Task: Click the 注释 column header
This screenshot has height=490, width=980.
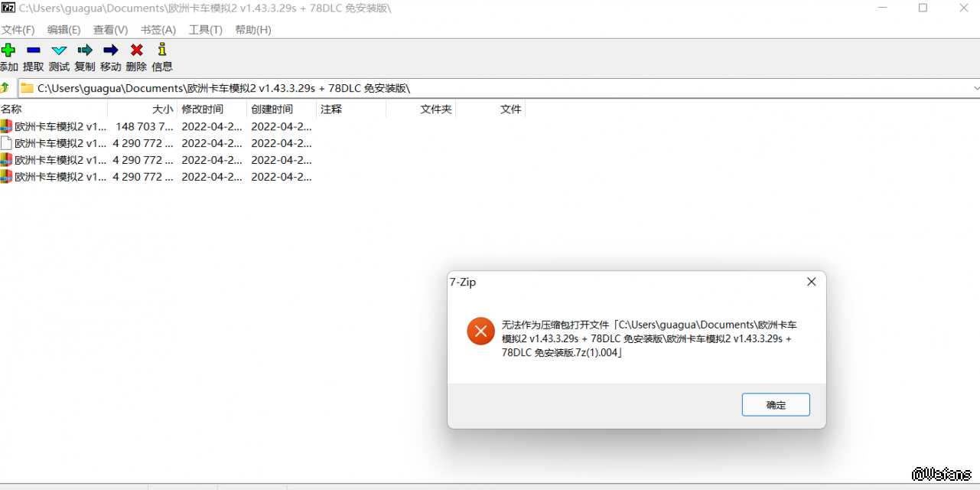Action: click(x=351, y=109)
